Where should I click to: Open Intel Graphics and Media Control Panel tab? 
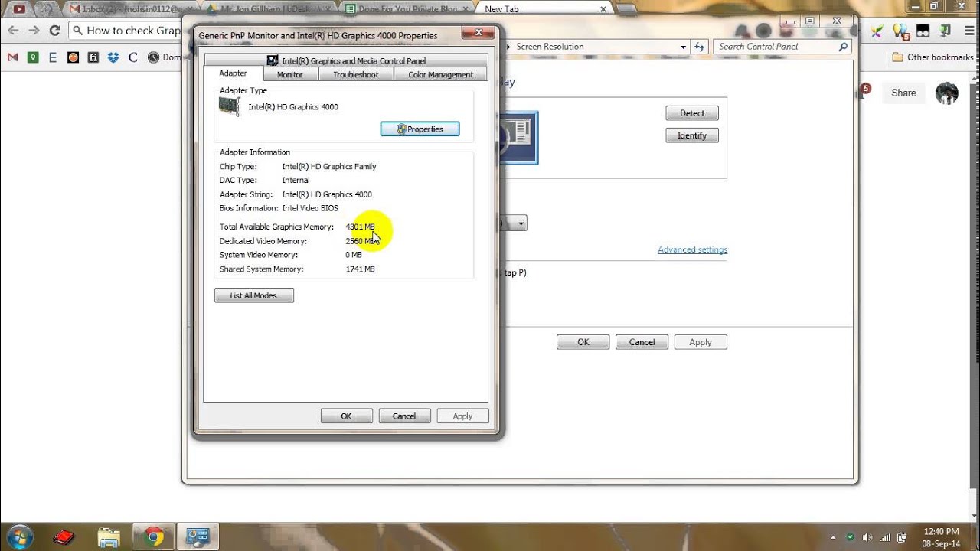pyautogui.click(x=346, y=60)
